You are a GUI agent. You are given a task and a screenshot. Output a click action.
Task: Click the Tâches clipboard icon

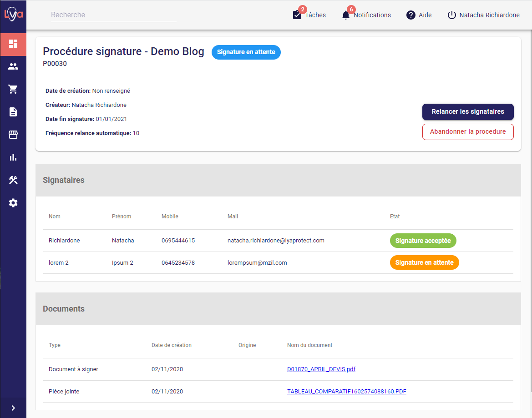(x=297, y=15)
